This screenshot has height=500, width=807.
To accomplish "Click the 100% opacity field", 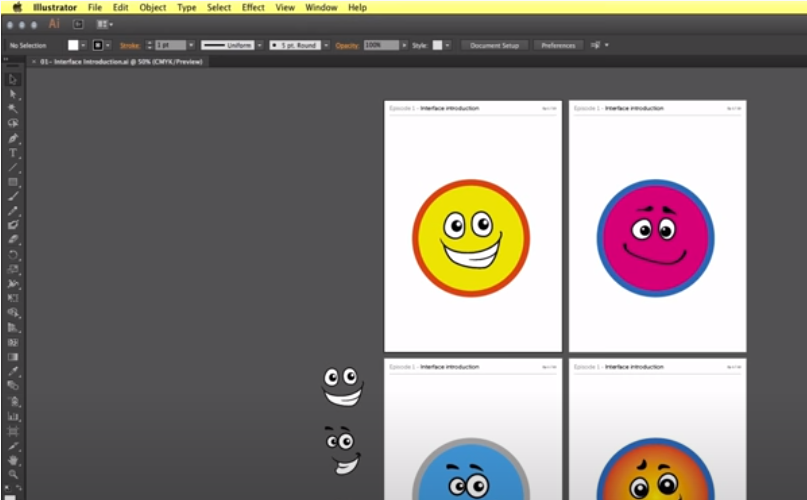I will [x=381, y=45].
